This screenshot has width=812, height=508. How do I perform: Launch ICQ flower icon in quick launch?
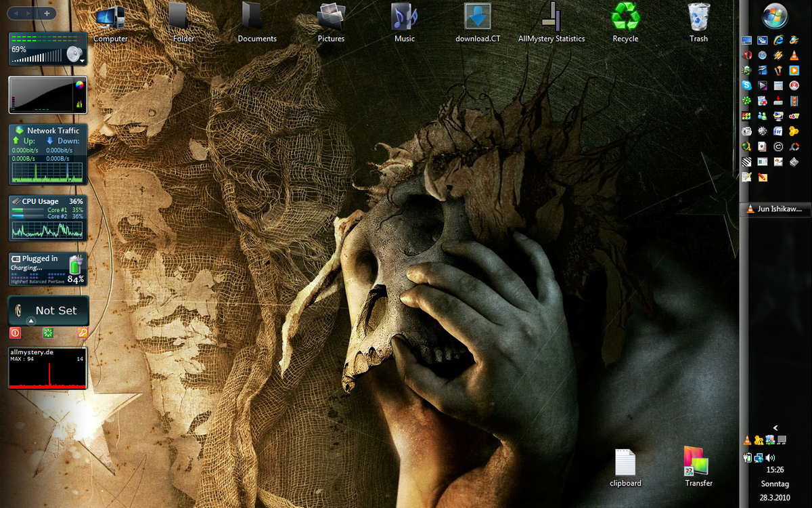pos(747,101)
